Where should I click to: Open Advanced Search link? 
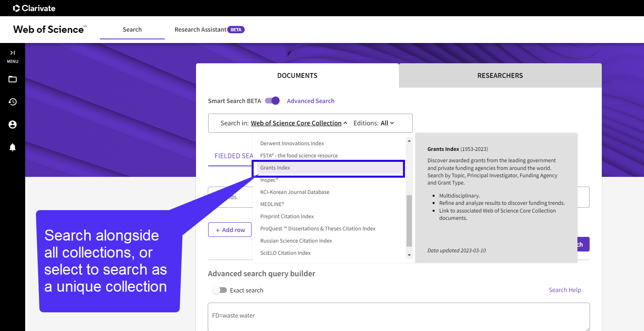pyautogui.click(x=310, y=101)
